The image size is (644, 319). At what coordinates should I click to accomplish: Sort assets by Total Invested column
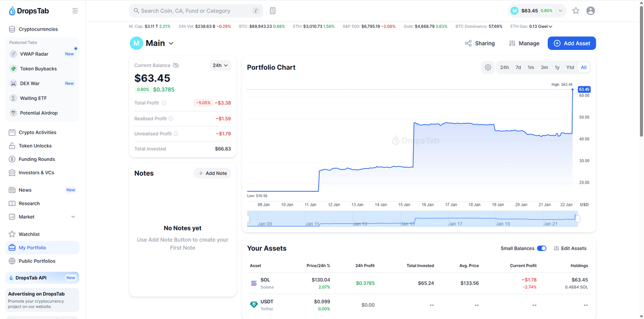pos(420,265)
